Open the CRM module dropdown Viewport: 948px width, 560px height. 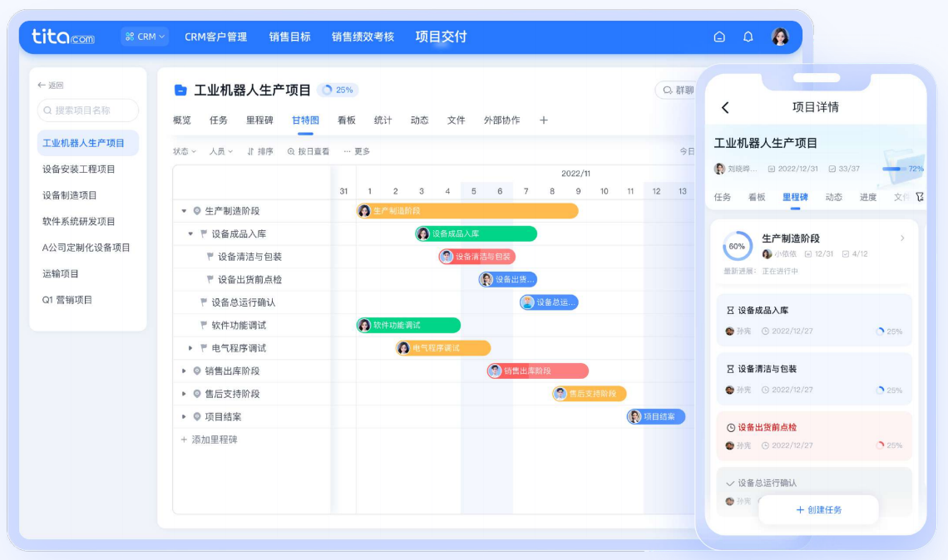click(x=146, y=37)
